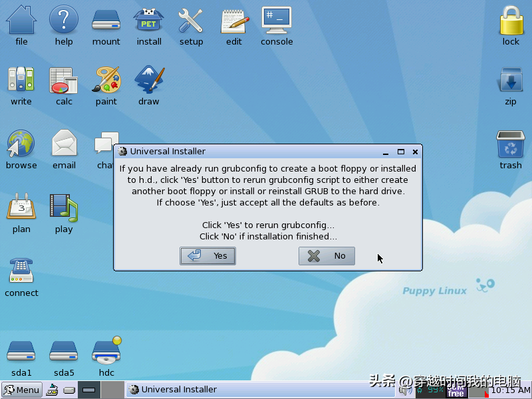Open the console terminal icon
The height and width of the screenshot is (399, 532).
(277, 20)
